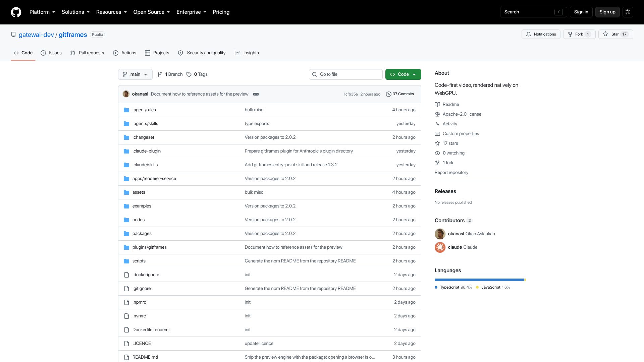Expand Enterprise menu
Image resolution: width=644 pixels, height=362 pixels.
(x=191, y=12)
